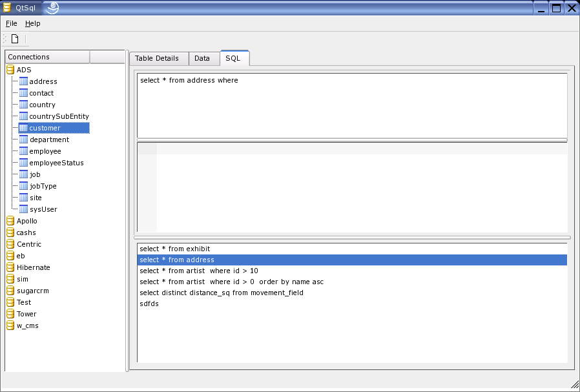Select the Apollo connection label

coord(27,221)
